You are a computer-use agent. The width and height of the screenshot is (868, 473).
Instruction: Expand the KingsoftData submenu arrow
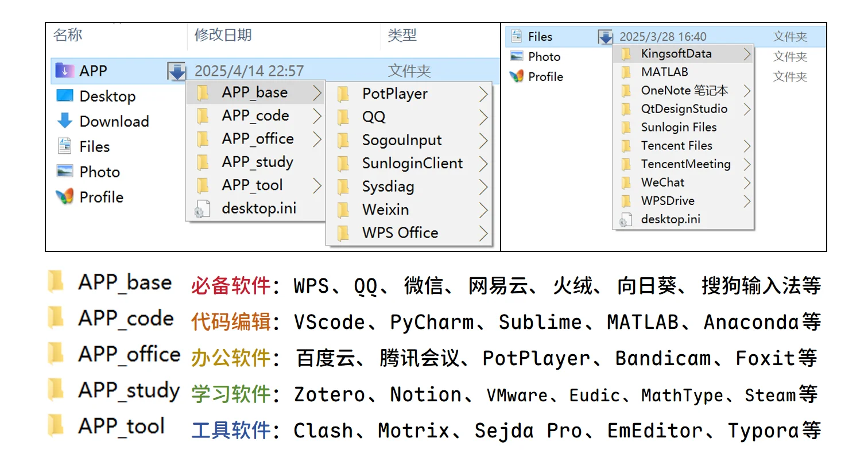(x=747, y=54)
